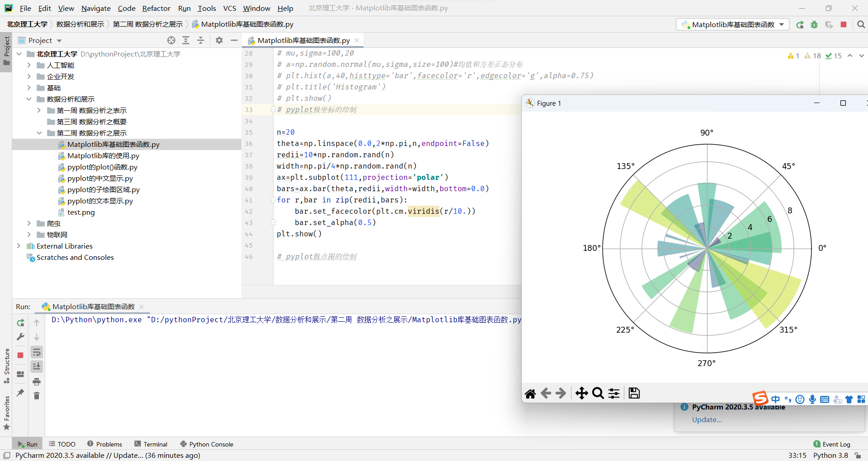The image size is (868, 461).
Task: Open Project panel settings gear
Action: click(219, 40)
